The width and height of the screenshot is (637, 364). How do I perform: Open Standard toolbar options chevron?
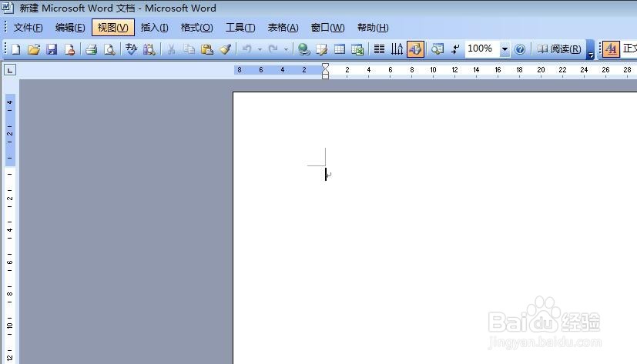590,49
